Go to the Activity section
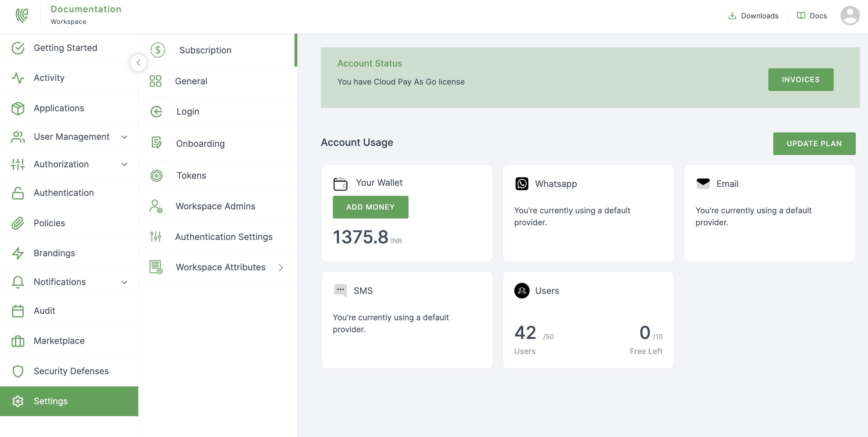This screenshot has height=437, width=868. click(69, 78)
